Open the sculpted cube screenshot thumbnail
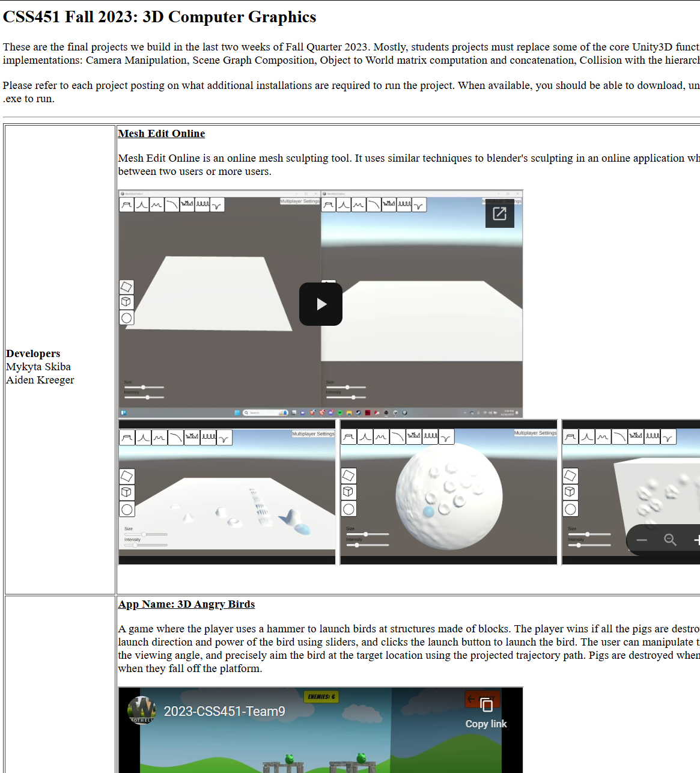Screen dimensions: 700x773 pyautogui.click(x=631, y=492)
